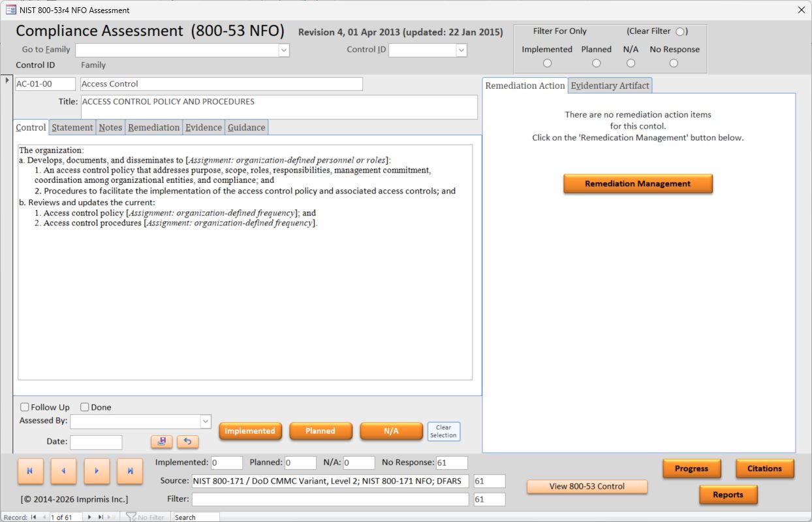Open the Progress report button
Viewport: 812px width, 522px height.
point(692,468)
